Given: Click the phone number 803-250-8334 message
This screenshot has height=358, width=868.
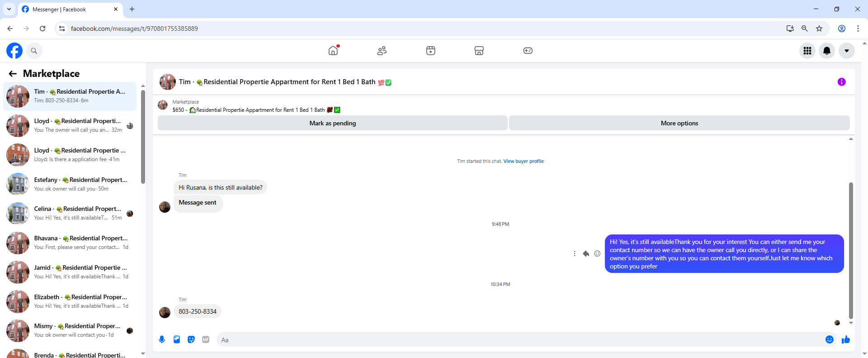Looking at the screenshot, I should pyautogui.click(x=198, y=311).
